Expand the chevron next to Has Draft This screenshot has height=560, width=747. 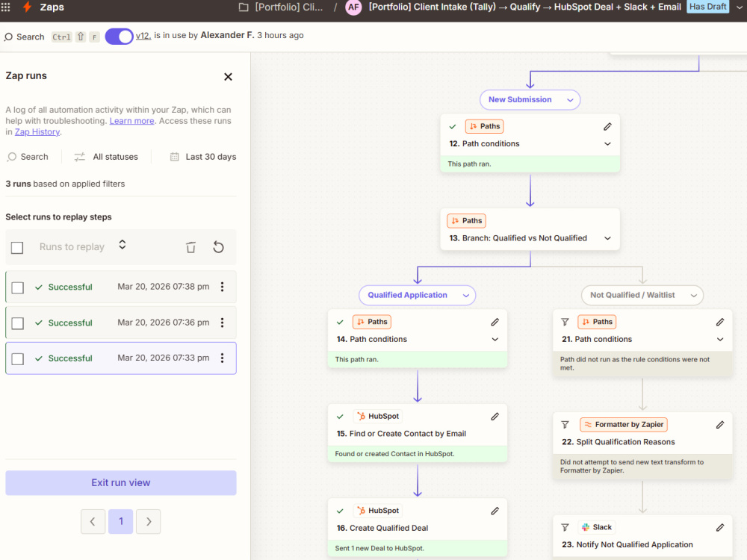tap(740, 7)
